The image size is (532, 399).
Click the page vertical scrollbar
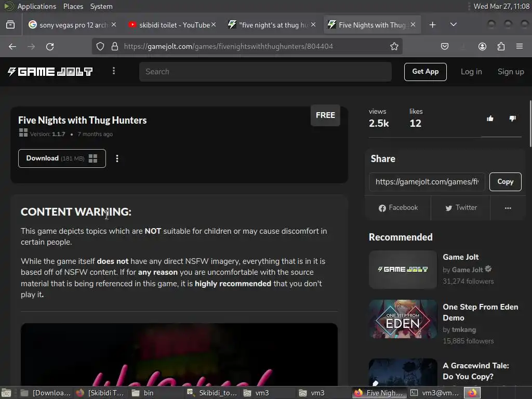(530, 124)
